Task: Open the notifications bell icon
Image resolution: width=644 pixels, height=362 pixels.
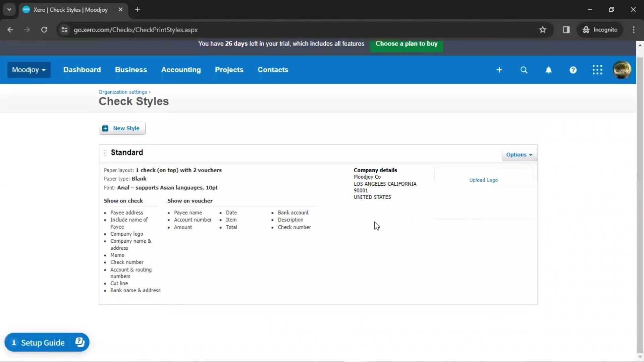Action: (x=548, y=70)
